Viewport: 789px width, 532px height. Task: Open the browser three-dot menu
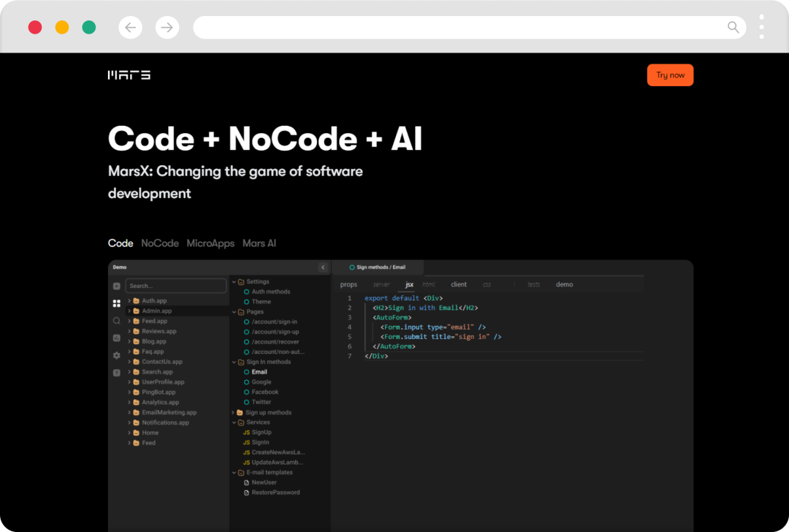pos(761,27)
